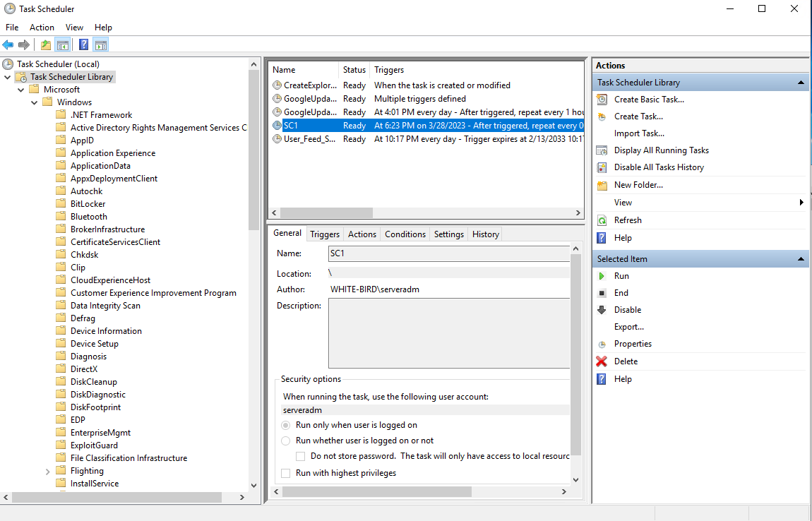Image resolution: width=812 pixels, height=521 pixels.
Task: Enable Run with highest privileges checkbox
Action: 286,473
